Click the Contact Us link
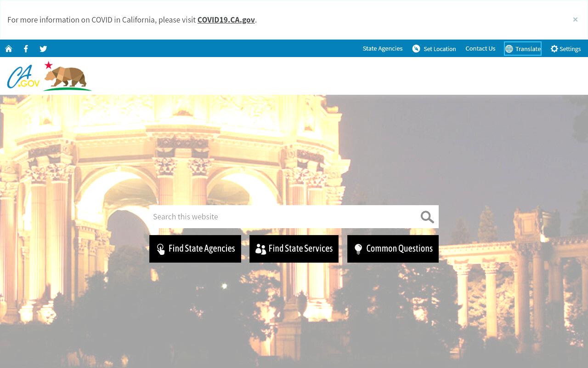 tap(481, 49)
